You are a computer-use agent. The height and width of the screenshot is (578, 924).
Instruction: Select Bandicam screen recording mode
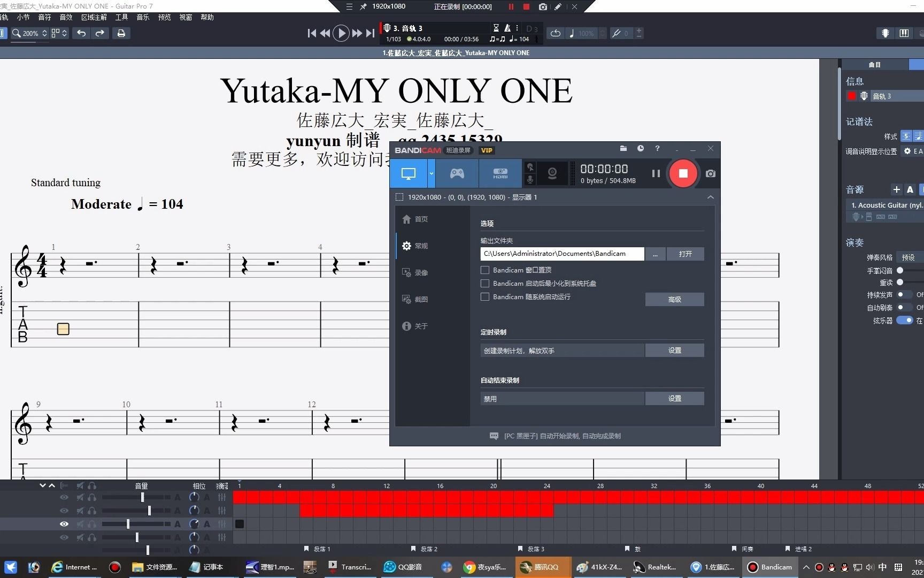pyautogui.click(x=409, y=173)
